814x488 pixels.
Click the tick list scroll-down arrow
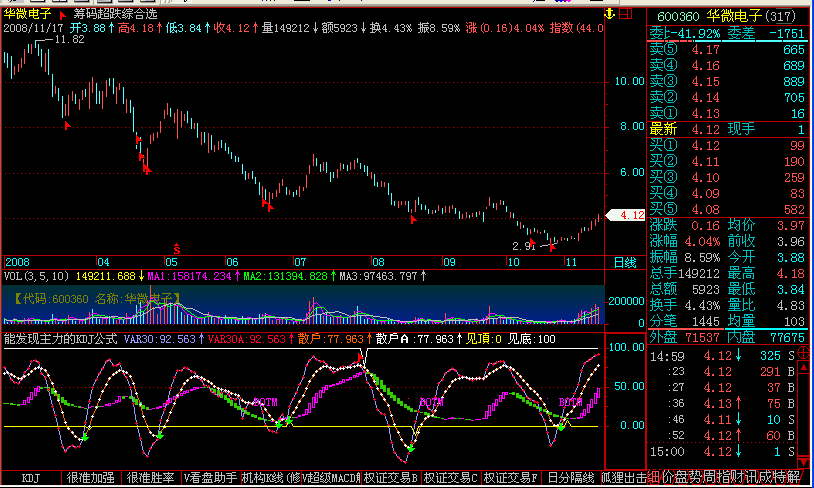point(803,462)
